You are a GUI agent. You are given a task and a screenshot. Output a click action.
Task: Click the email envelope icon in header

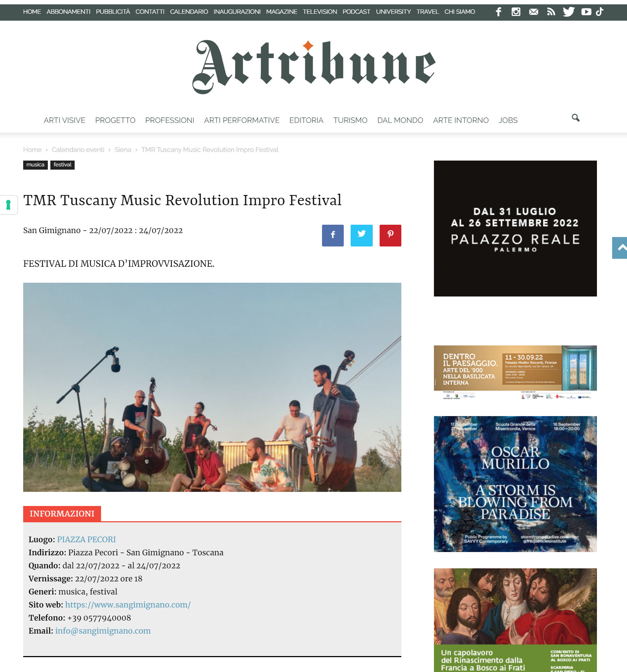point(534,12)
